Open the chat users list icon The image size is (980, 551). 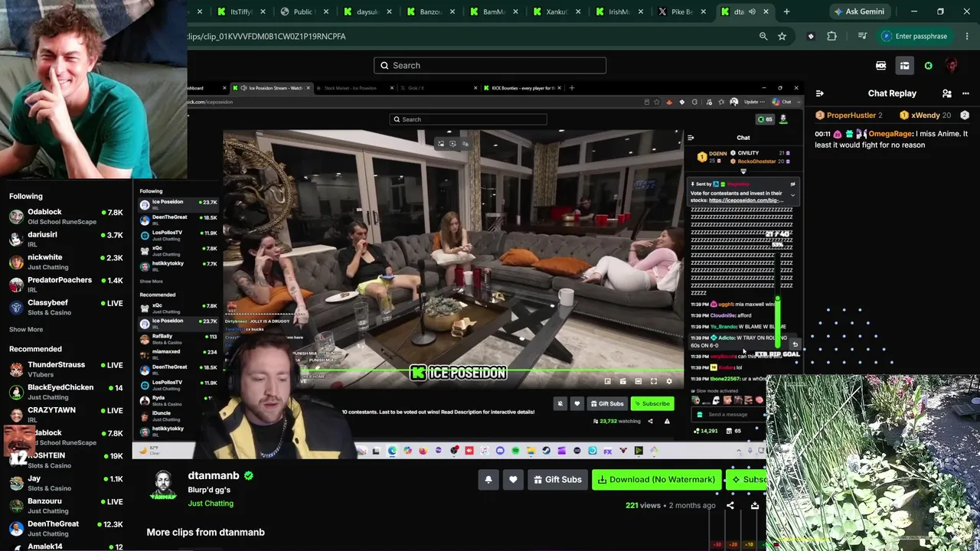(947, 93)
